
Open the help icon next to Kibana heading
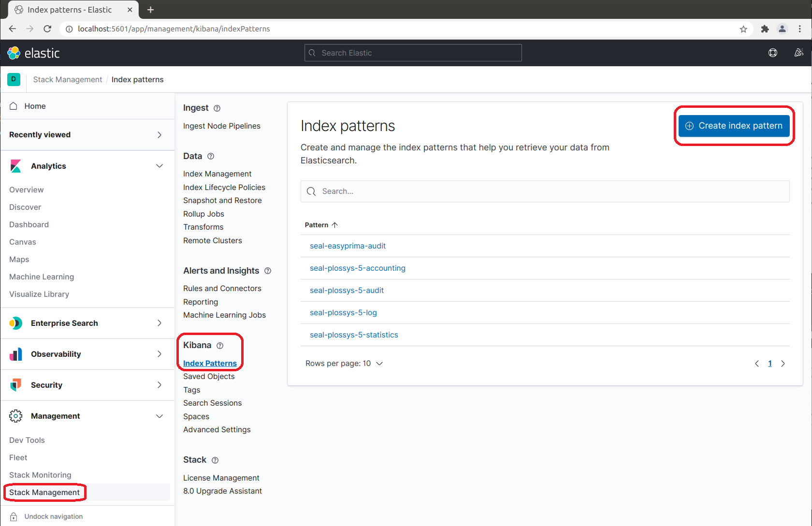tap(221, 345)
